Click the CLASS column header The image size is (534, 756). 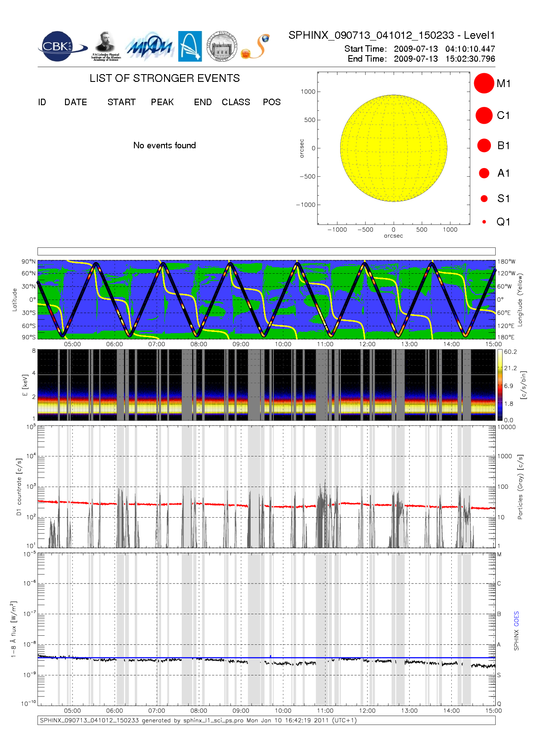coord(236,102)
